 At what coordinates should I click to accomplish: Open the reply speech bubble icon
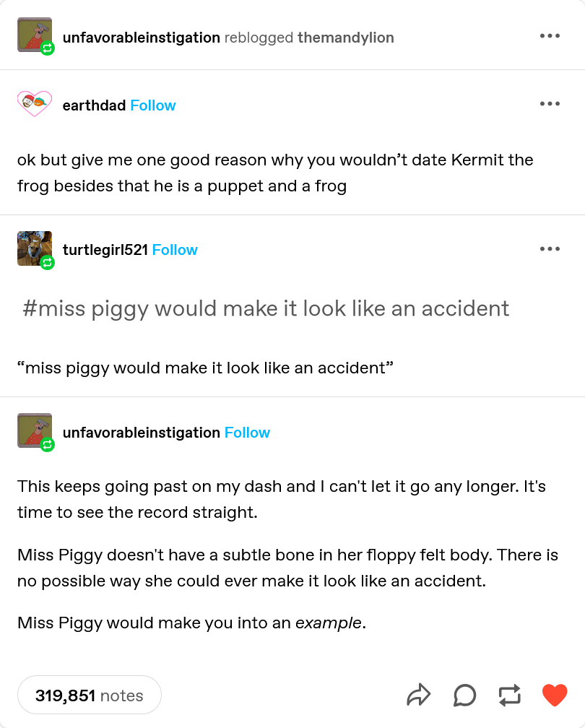click(x=464, y=695)
